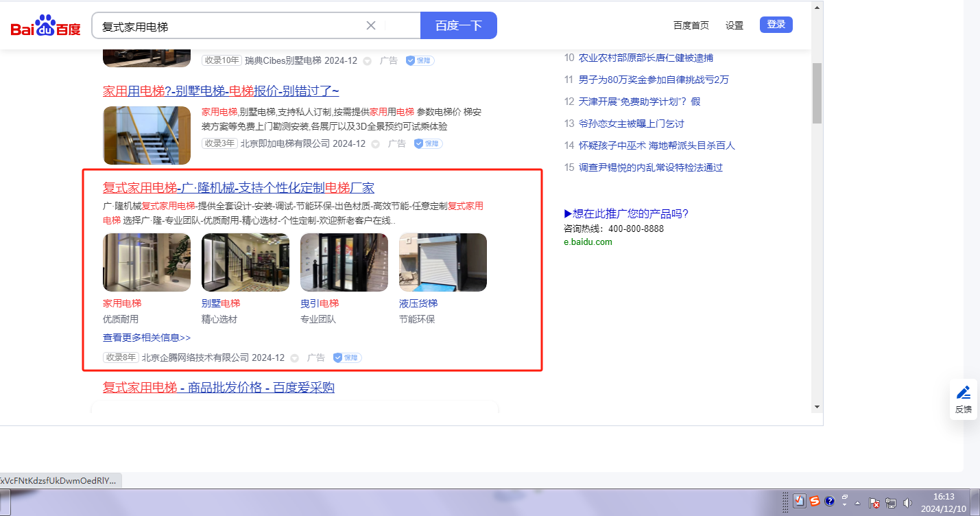Open the volume speaker tray icon

pyautogui.click(x=908, y=503)
